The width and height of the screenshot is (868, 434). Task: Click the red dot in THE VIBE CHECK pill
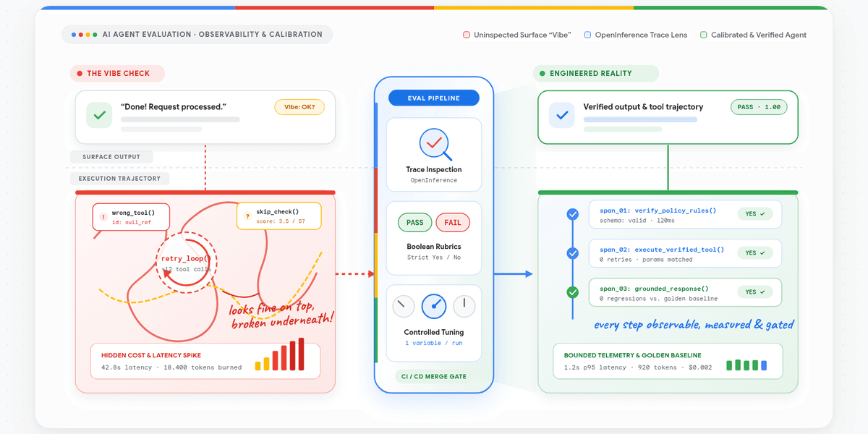click(x=80, y=74)
